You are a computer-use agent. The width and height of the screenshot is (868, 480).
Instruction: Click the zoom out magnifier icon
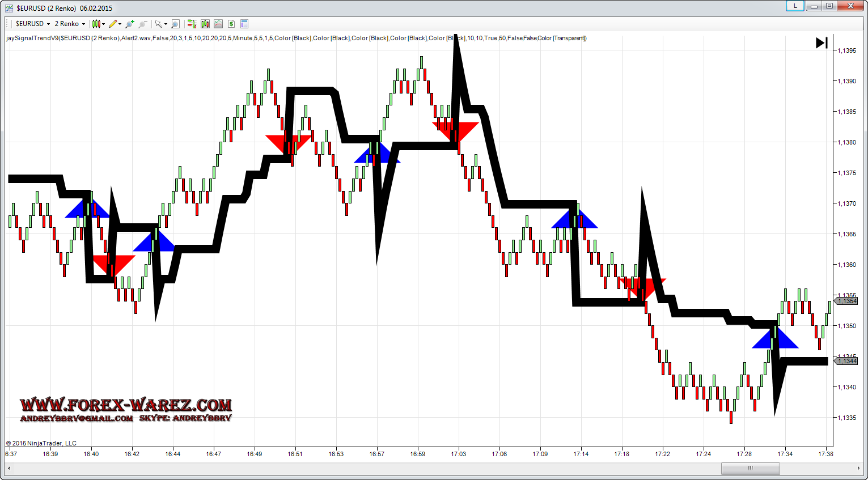click(143, 24)
